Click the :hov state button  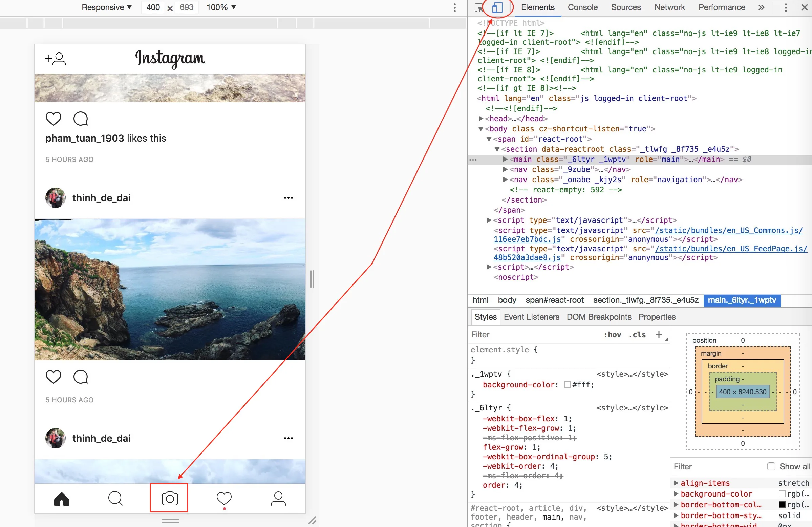[x=613, y=335]
